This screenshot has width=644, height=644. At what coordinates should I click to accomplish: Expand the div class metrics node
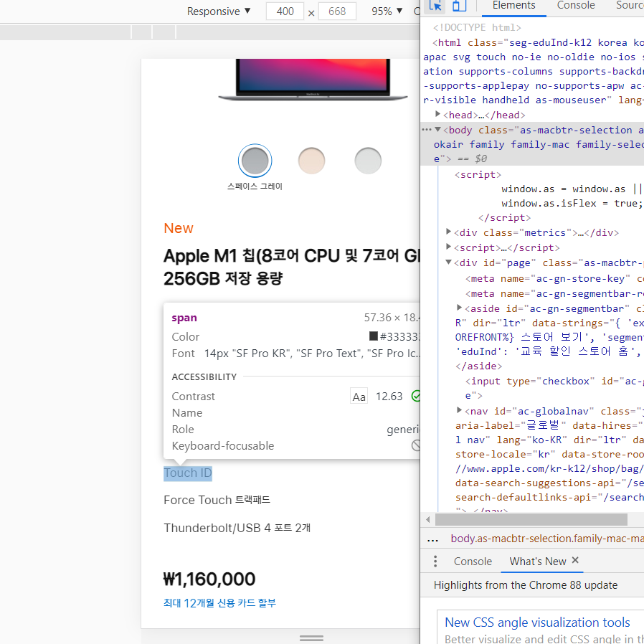(x=448, y=232)
